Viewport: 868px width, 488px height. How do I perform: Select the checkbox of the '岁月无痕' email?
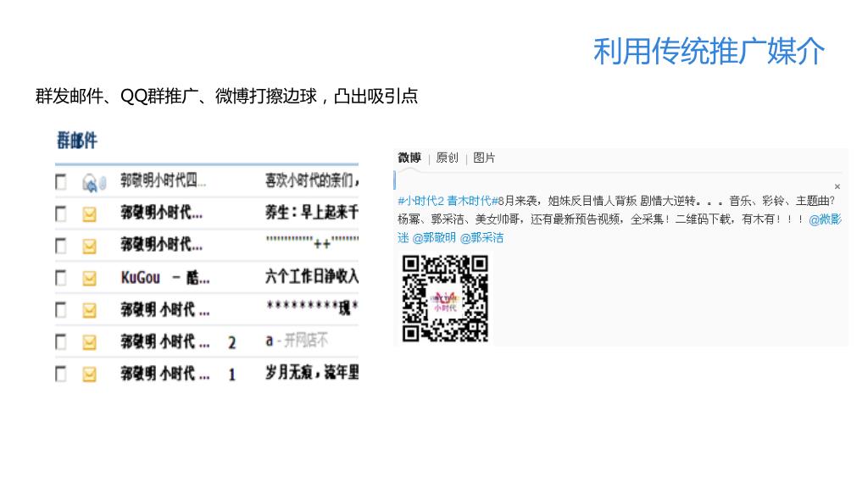61,374
